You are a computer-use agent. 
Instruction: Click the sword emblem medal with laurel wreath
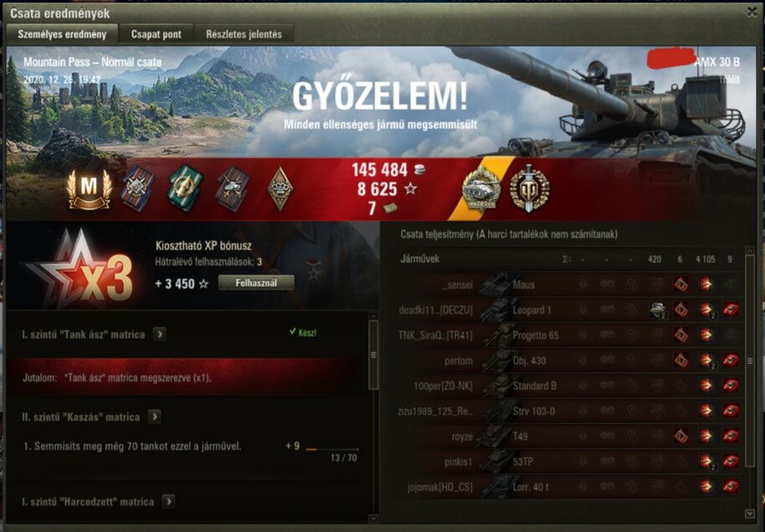tap(529, 188)
